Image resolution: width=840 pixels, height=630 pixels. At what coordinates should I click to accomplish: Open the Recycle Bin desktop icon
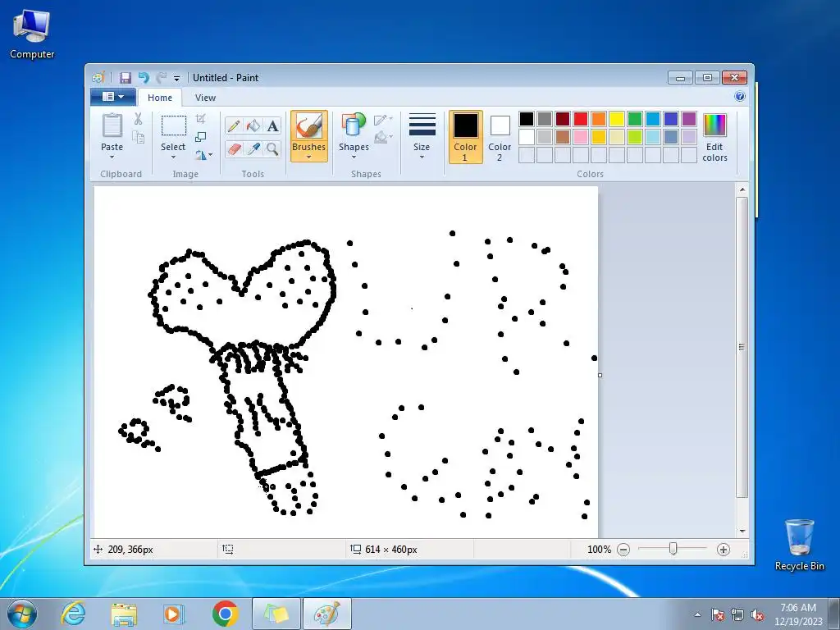(799, 545)
